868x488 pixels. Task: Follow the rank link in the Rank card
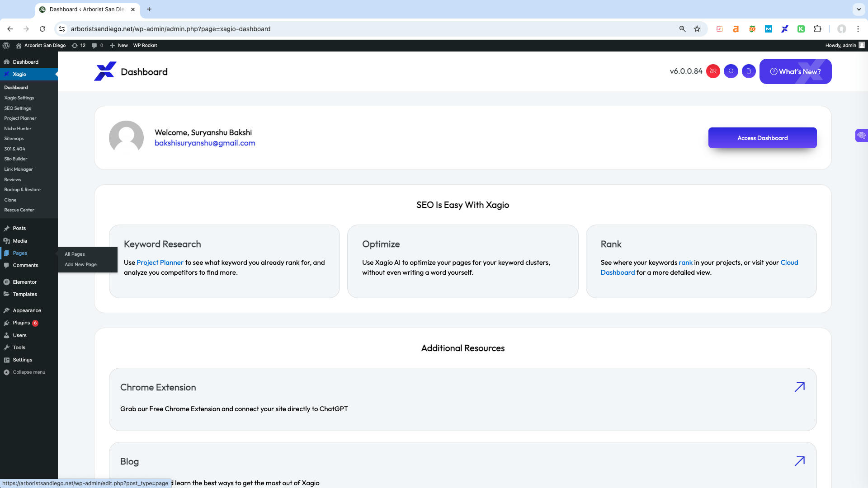[685, 263]
